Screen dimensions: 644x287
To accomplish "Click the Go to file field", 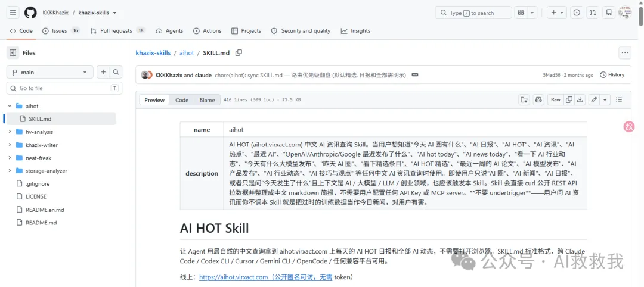I will [x=63, y=88].
